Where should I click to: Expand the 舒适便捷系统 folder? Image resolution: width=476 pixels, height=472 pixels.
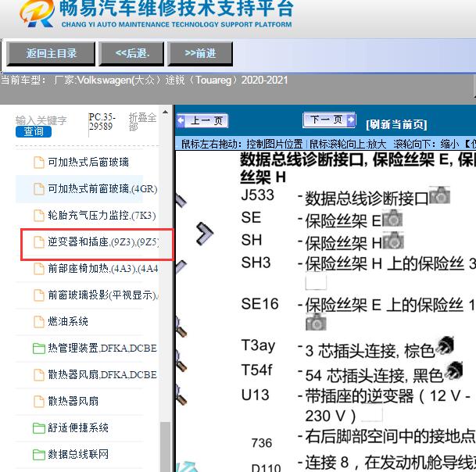(x=78, y=427)
